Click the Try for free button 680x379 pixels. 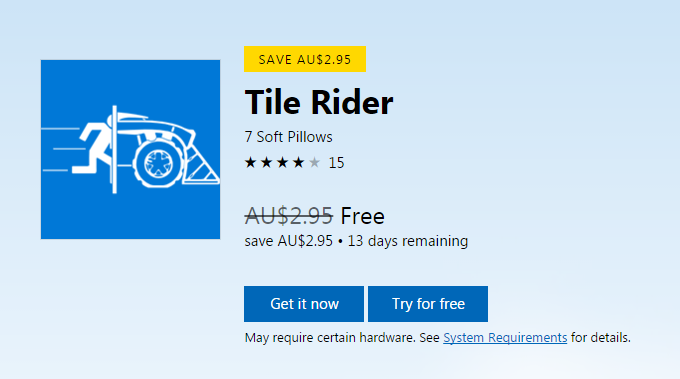coord(428,304)
